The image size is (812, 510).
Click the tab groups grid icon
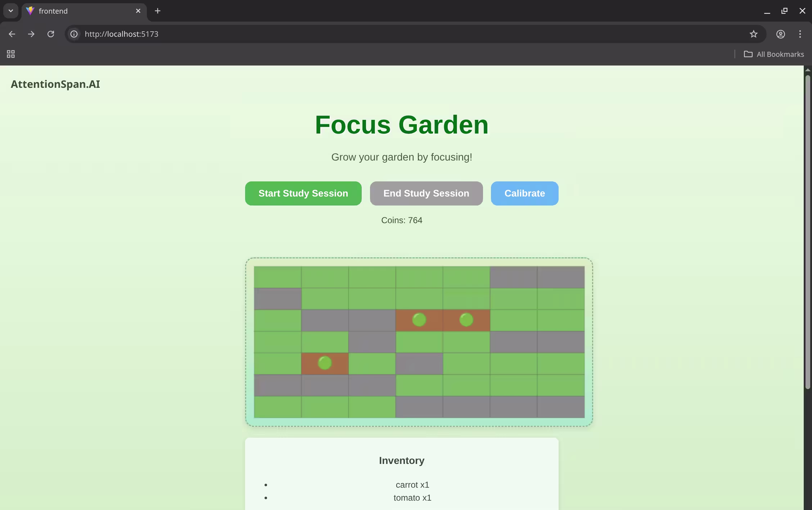pos(10,54)
